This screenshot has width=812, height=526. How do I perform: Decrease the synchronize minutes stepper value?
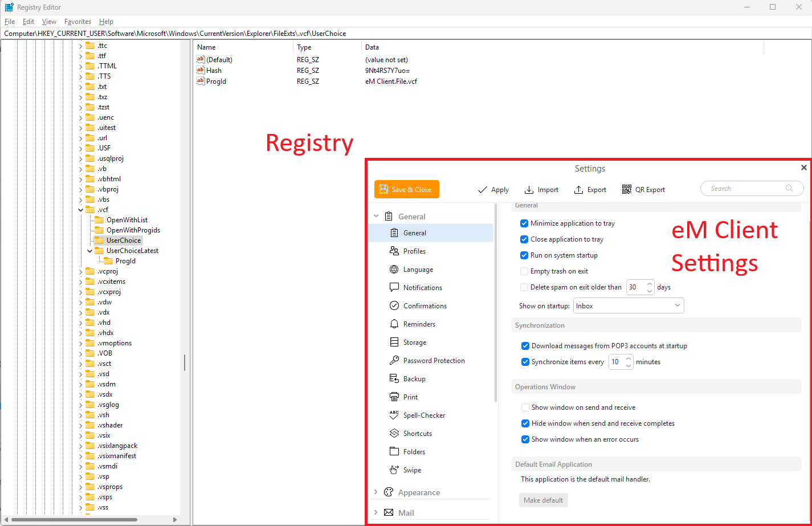(x=629, y=366)
